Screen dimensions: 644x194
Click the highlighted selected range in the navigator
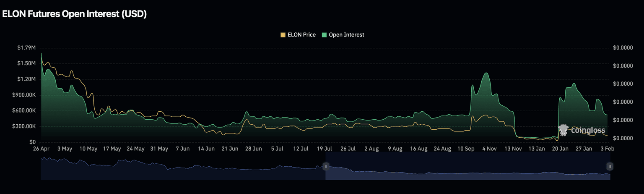(x=467, y=167)
